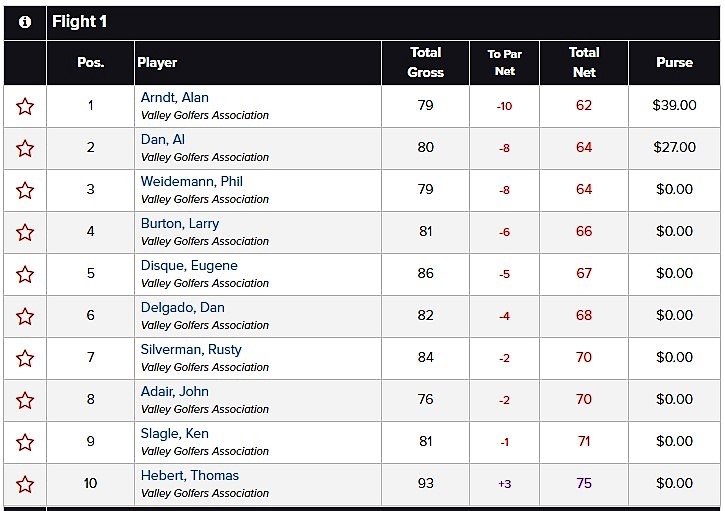Click the Pos. column header
This screenshot has width=725, height=511.
(91, 62)
